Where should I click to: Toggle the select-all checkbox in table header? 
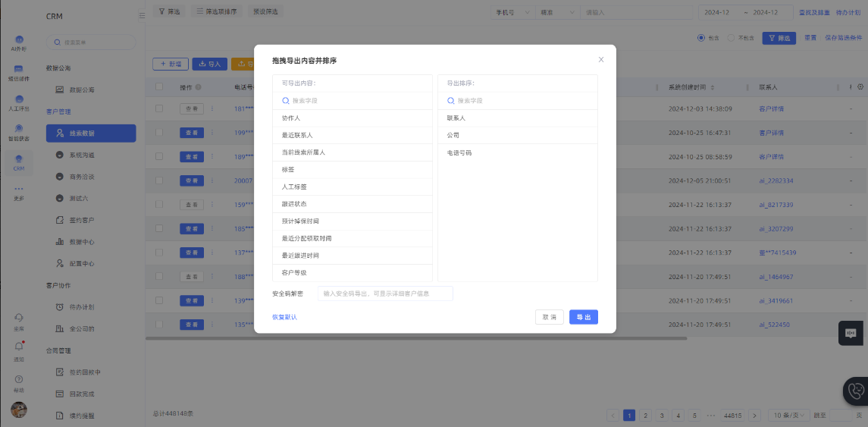click(159, 87)
